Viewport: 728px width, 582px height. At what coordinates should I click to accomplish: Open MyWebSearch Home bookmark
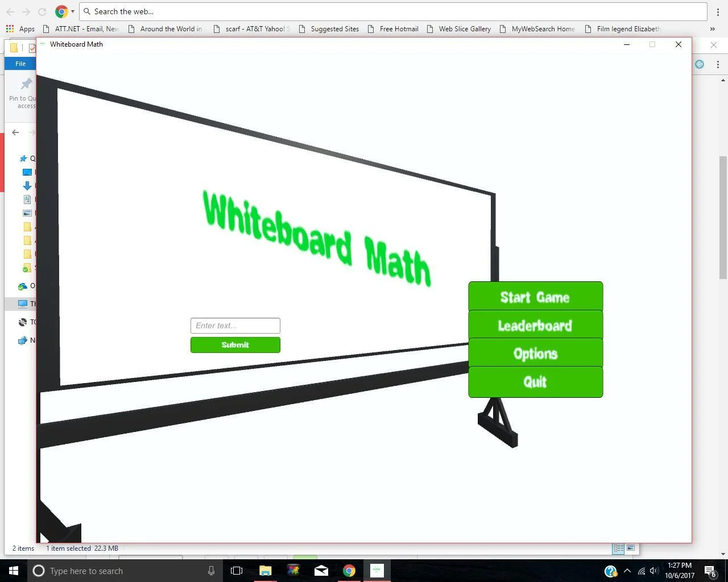point(537,28)
